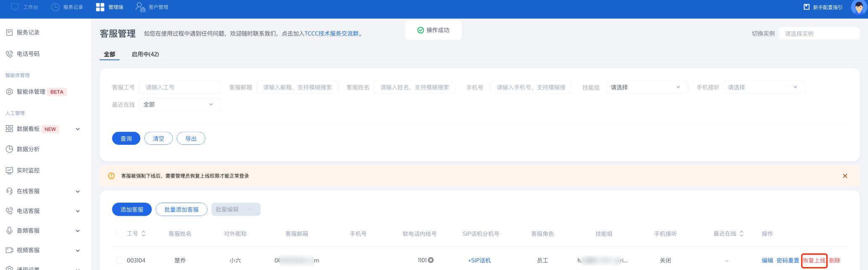The image size is (868, 270).
Task: Click the 音频客服 microphone icon
Action: pos(9,231)
